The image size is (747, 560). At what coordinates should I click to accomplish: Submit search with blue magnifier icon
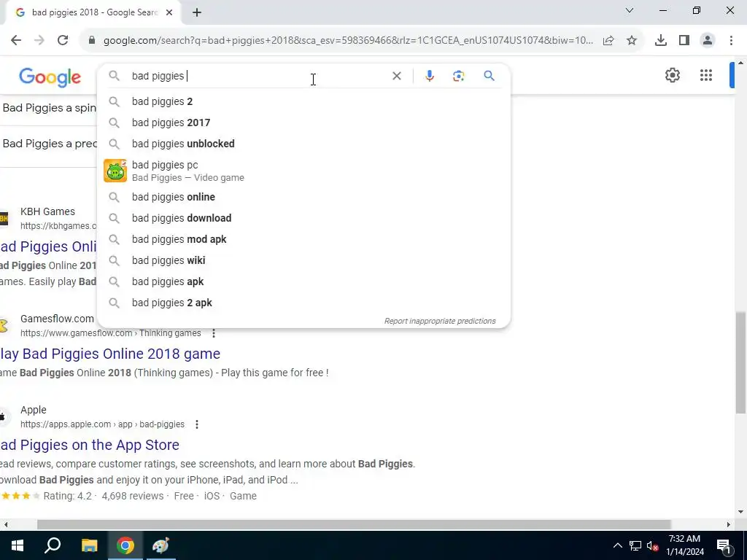click(489, 76)
